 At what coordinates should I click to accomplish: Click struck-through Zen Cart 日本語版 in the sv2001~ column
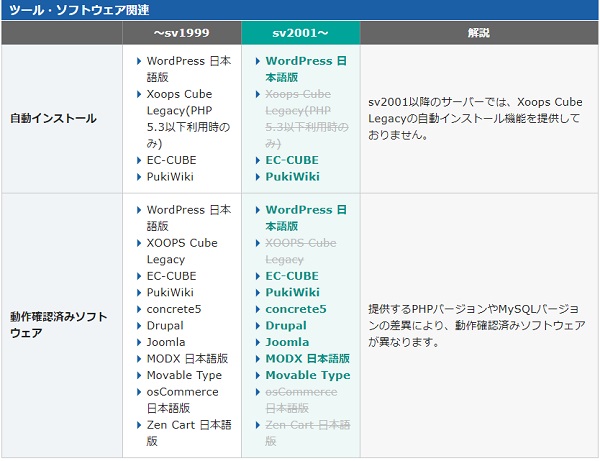(x=308, y=433)
